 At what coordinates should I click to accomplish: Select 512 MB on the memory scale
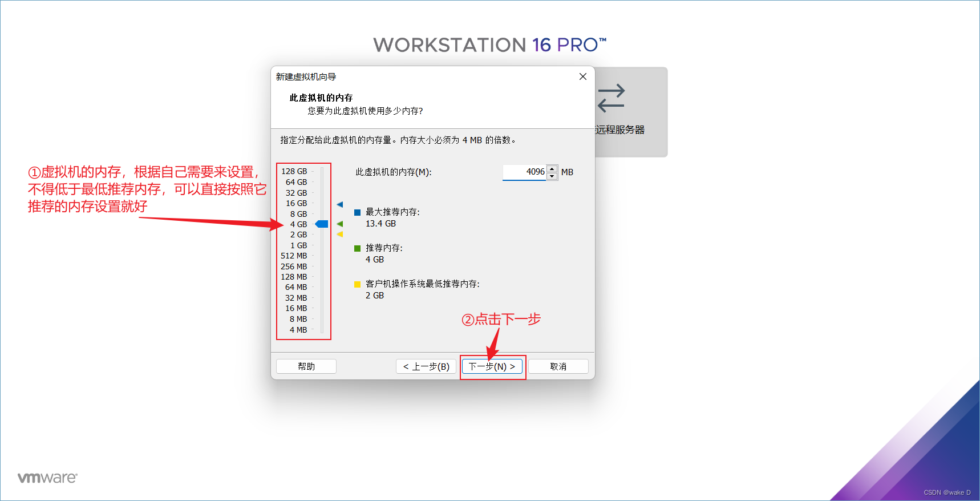(294, 256)
